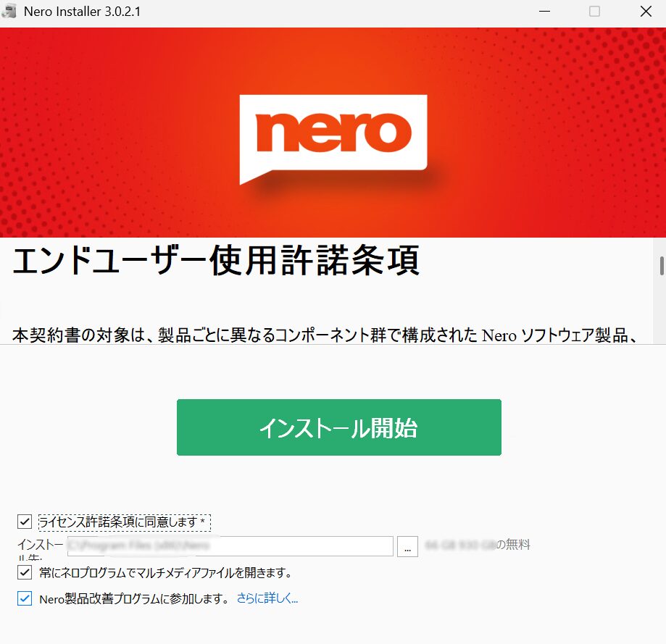Click the disabled maximize window button
Viewport: 666px width, 644px height.
(595, 12)
